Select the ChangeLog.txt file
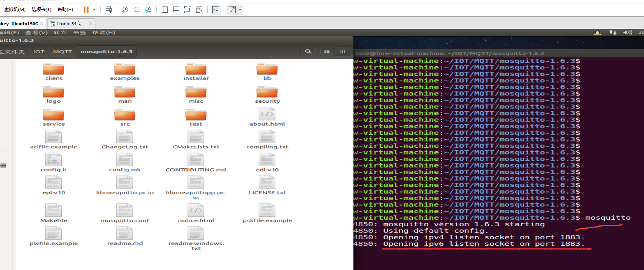Image resolution: width=644 pixels, height=270 pixels. tap(125, 140)
